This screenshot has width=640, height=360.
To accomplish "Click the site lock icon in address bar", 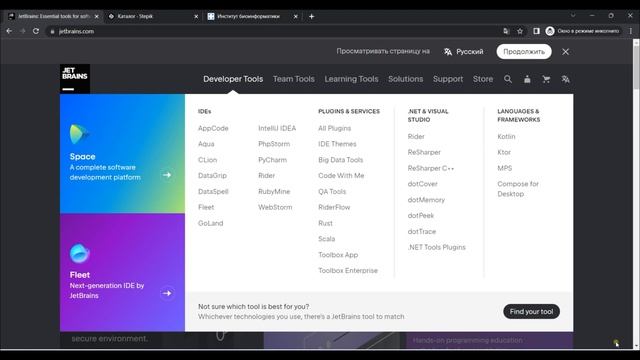I will coord(52,31).
